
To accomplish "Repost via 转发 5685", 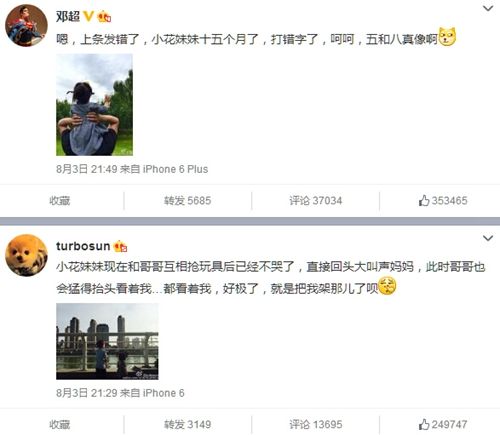I will point(187,201).
